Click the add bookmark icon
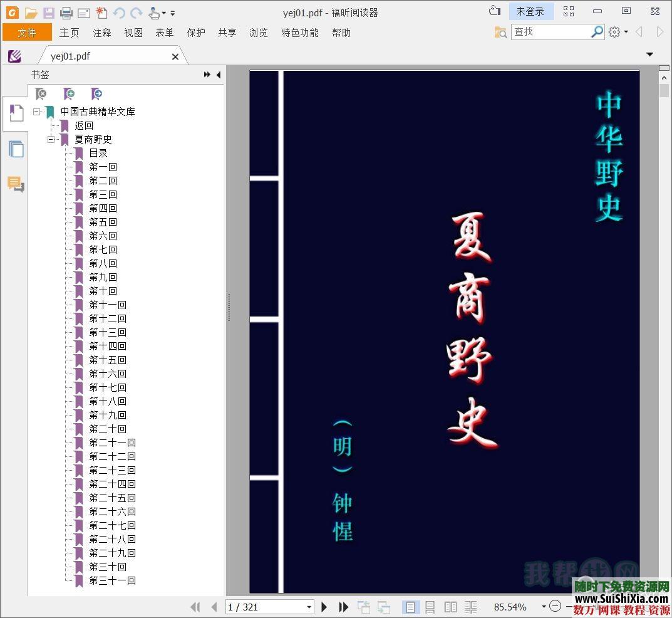The image size is (672, 618). pyautogui.click(x=69, y=94)
